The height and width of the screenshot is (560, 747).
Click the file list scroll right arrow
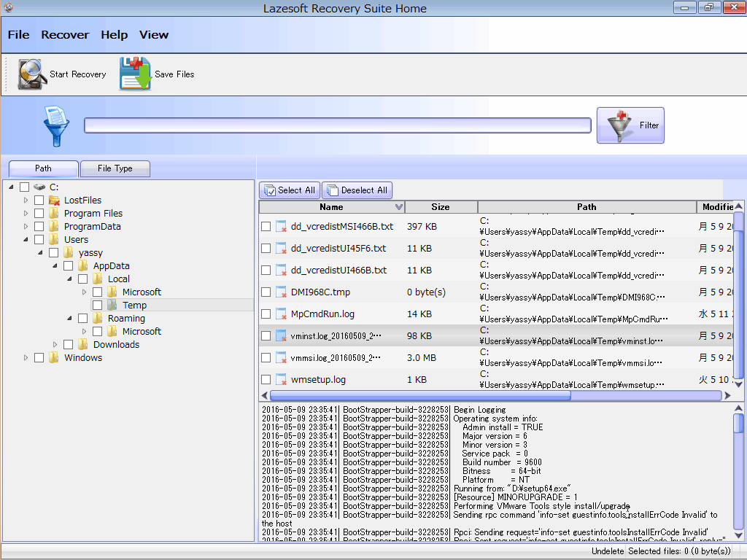click(x=727, y=396)
